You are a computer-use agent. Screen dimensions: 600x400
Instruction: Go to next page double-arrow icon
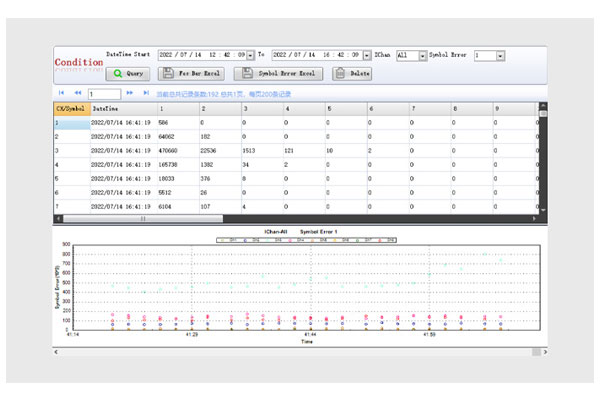[x=130, y=93]
